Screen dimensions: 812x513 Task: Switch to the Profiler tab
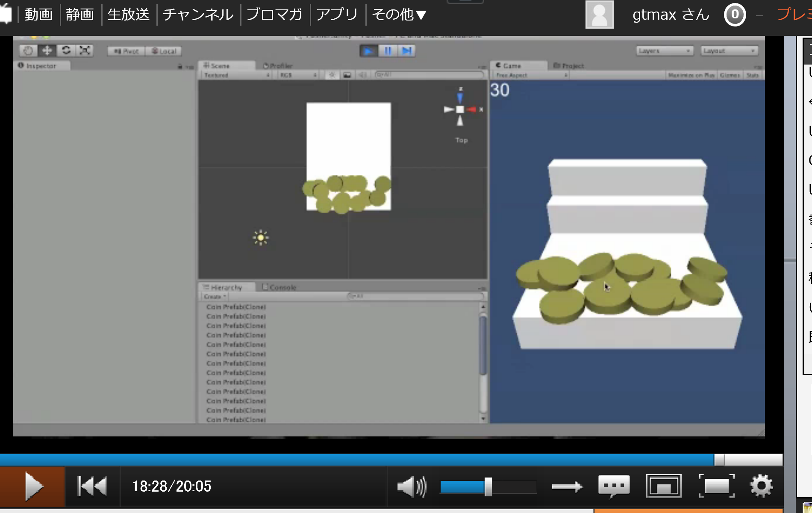280,65
